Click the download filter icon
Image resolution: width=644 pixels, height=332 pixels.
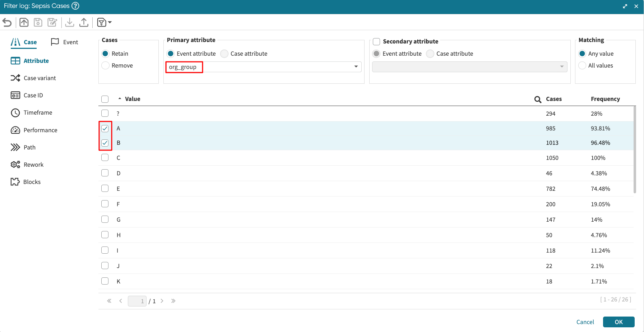click(x=70, y=23)
